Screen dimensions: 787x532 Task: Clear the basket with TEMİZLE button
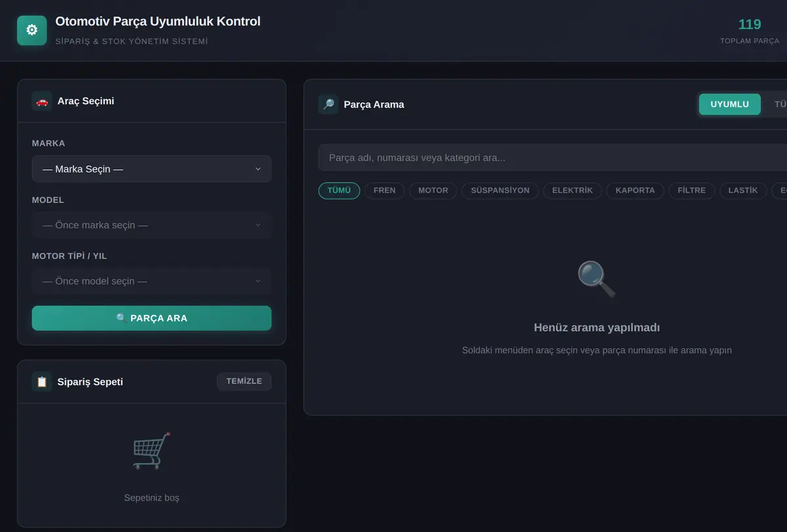pyautogui.click(x=244, y=381)
